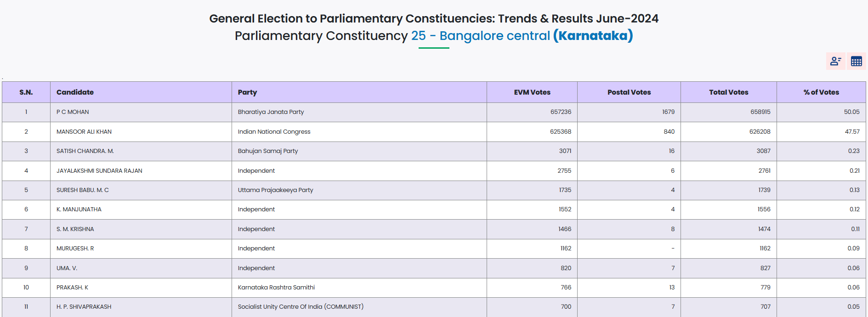The width and height of the screenshot is (868, 317).
Task: Select candidate P C MOHAN
Action: [x=73, y=112]
